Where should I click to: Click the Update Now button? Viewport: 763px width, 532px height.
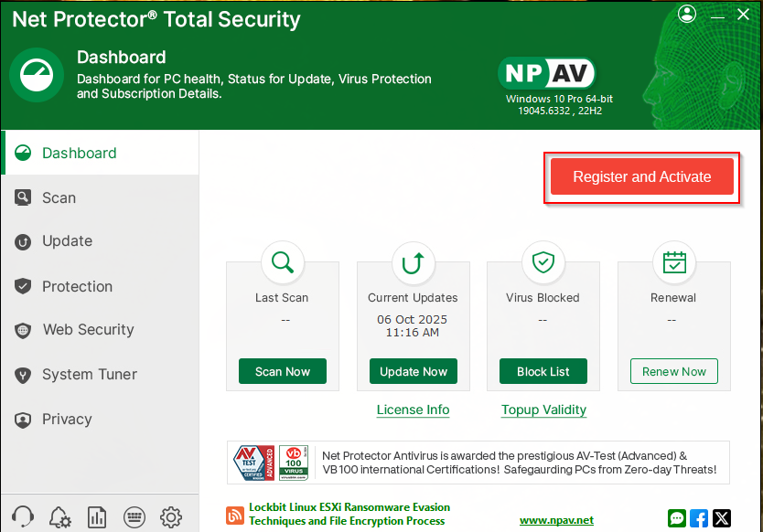[x=414, y=372]
